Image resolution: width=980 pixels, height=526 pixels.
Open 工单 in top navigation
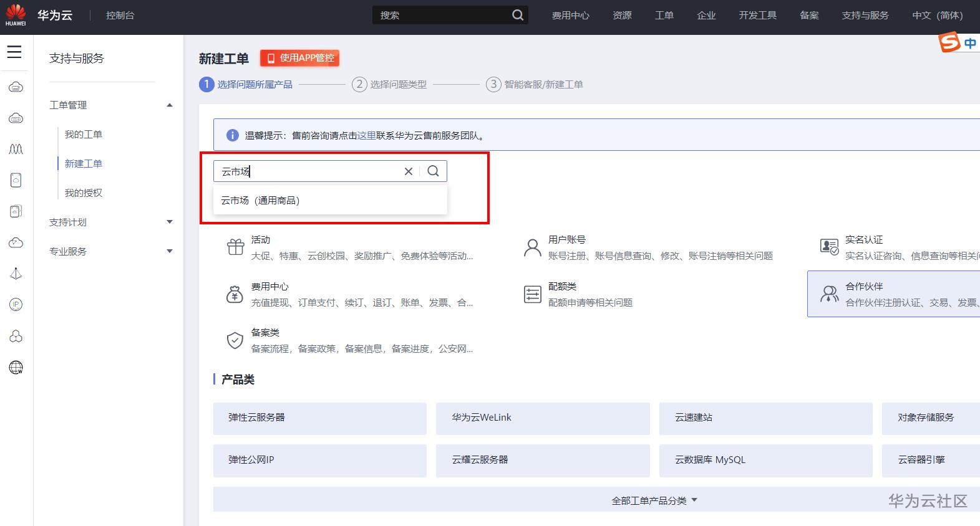[664, 15]
